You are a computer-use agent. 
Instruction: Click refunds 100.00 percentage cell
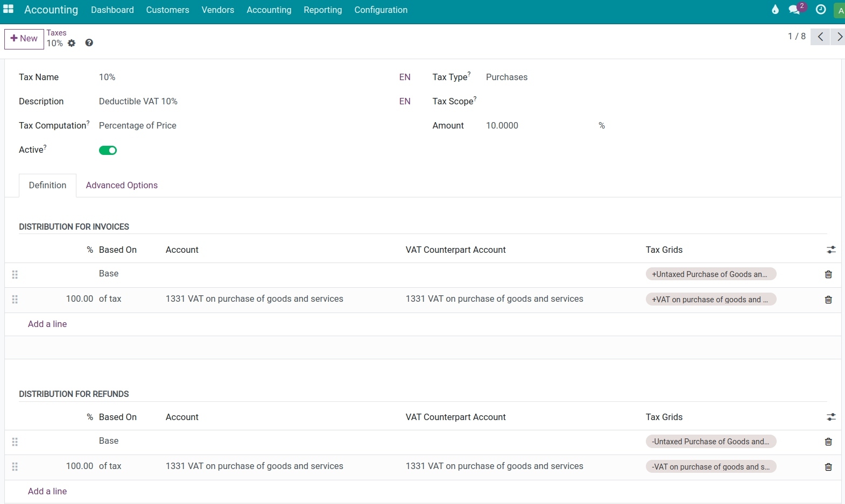click(x=80, y=466)
